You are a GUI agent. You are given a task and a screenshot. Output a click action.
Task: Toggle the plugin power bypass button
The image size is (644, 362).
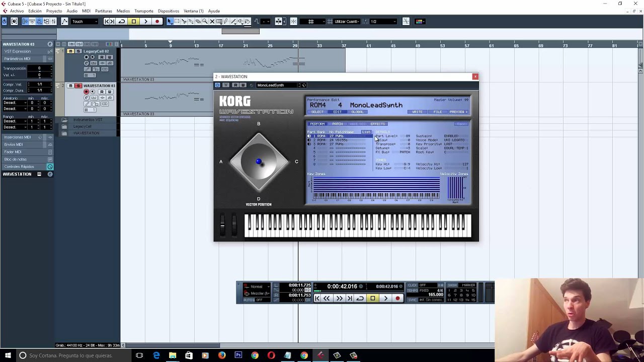pos(217,85)
